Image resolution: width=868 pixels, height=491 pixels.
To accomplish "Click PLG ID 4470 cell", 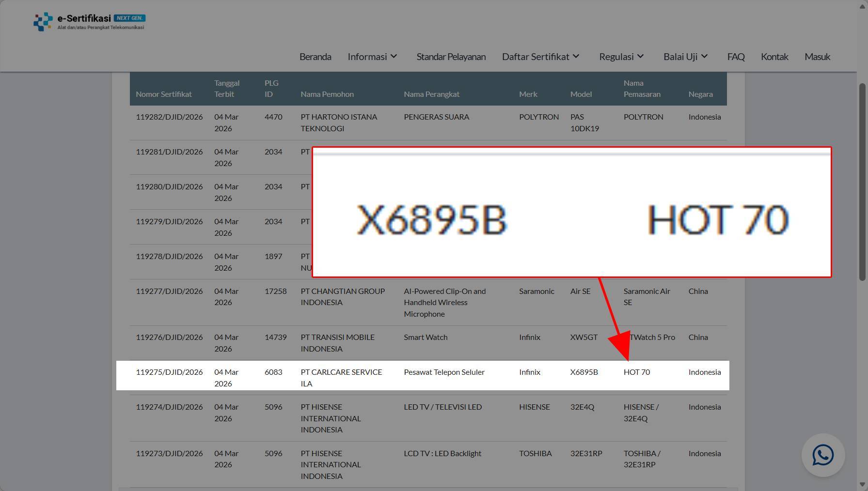I will coord(273,117).
